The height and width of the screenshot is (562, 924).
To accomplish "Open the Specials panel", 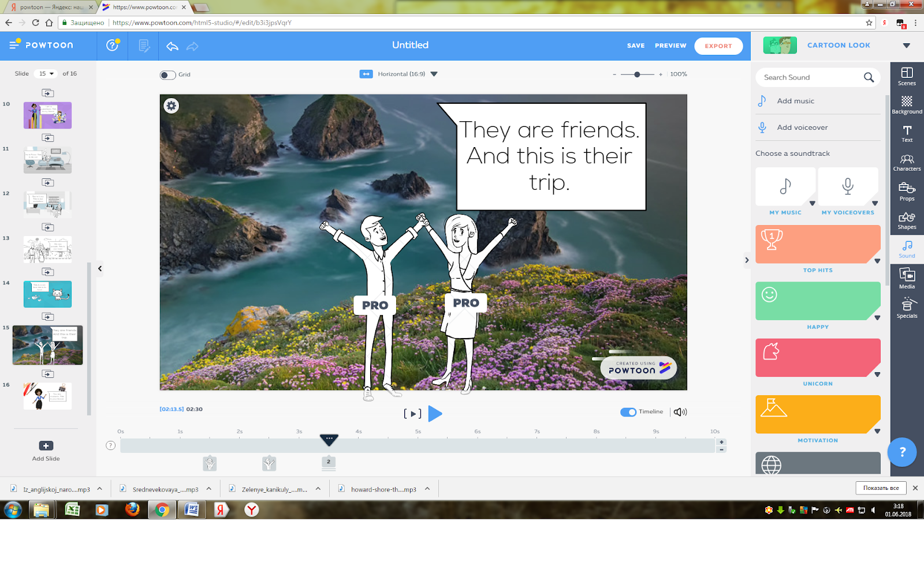I will point(907,308).
